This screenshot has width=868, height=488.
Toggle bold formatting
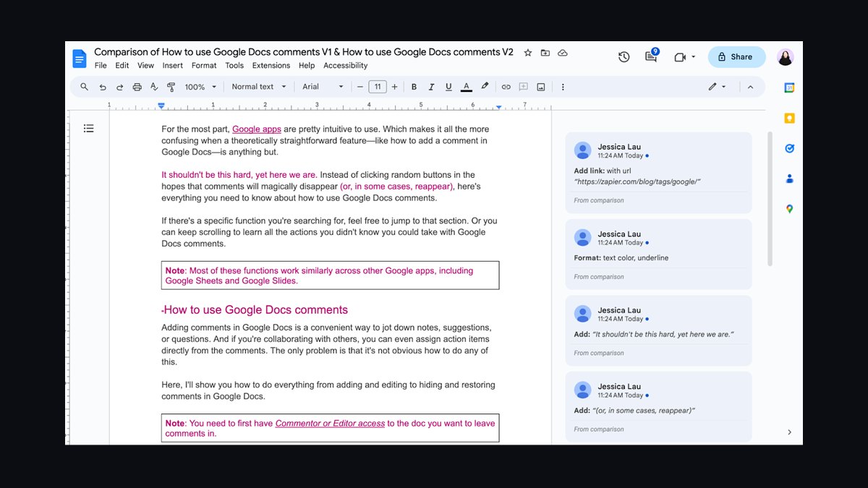pos(414,87)
